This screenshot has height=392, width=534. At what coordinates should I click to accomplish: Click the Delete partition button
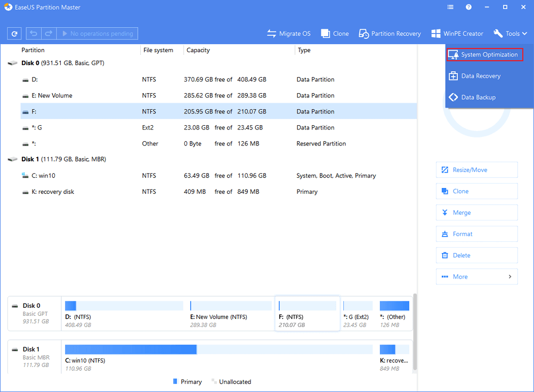tap(477, 256)
